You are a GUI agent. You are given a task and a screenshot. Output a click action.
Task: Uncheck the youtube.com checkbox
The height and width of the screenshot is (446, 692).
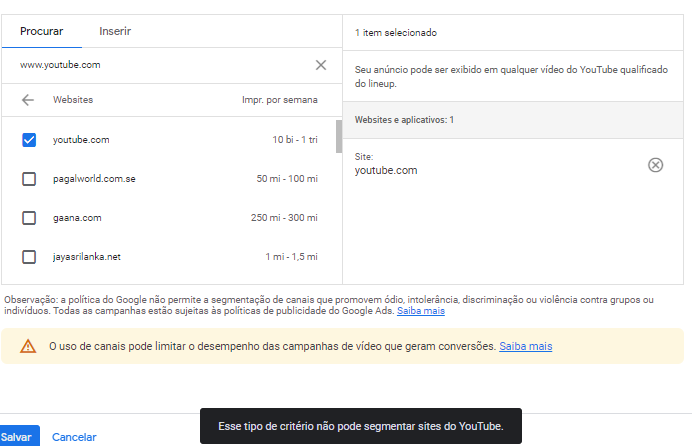pyautogui.click(x=29, y=140)
